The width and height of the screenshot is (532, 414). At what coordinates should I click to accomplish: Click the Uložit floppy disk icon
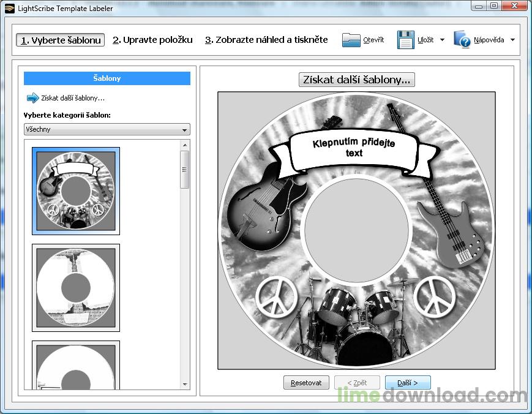pos(406,40)
